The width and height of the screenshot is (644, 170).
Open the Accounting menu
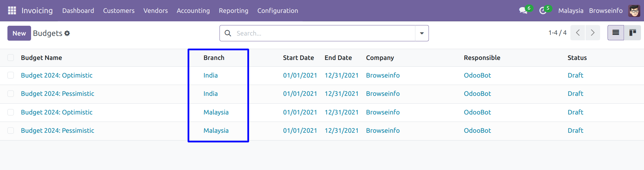click(193, 10)
